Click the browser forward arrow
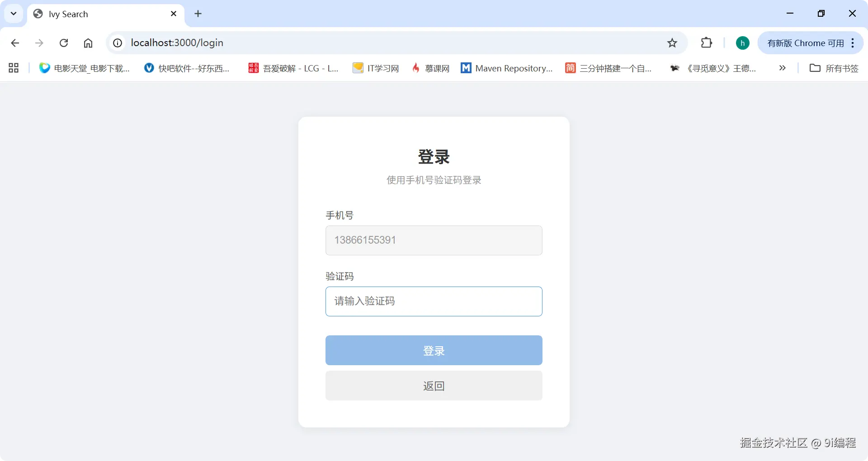Viewport: 868px width, 461px height. 39,43
